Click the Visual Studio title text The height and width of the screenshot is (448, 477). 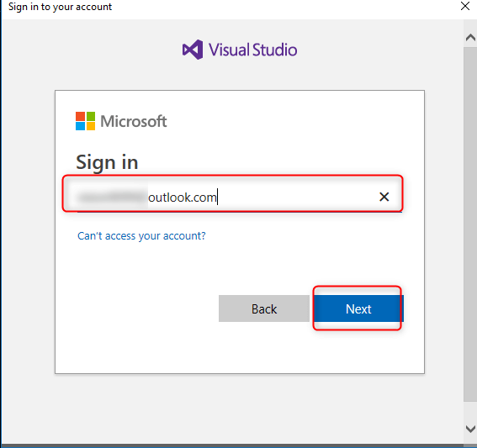pyautogui.click(x=252, y=50)
